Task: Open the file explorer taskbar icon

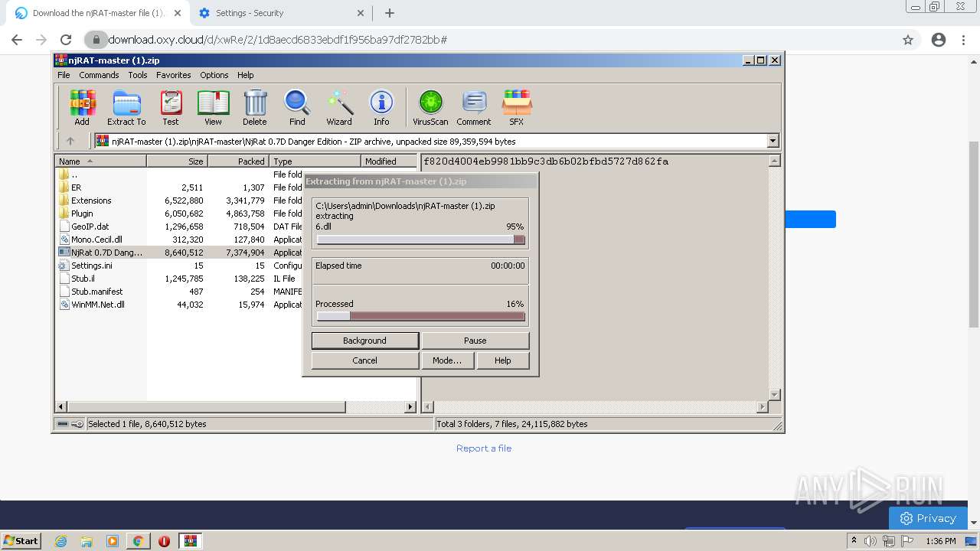Action: (x=87, y=541)
